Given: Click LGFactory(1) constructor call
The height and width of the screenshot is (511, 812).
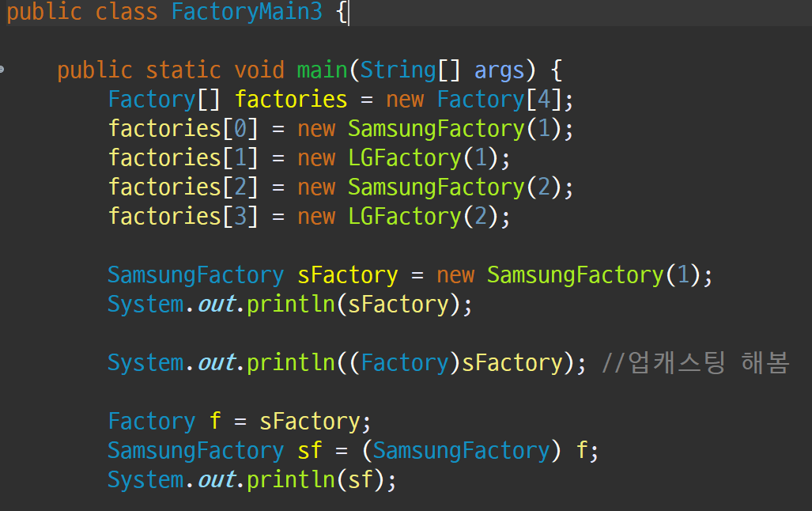Looking at the screenshot, I should click(x=423, y=158).
